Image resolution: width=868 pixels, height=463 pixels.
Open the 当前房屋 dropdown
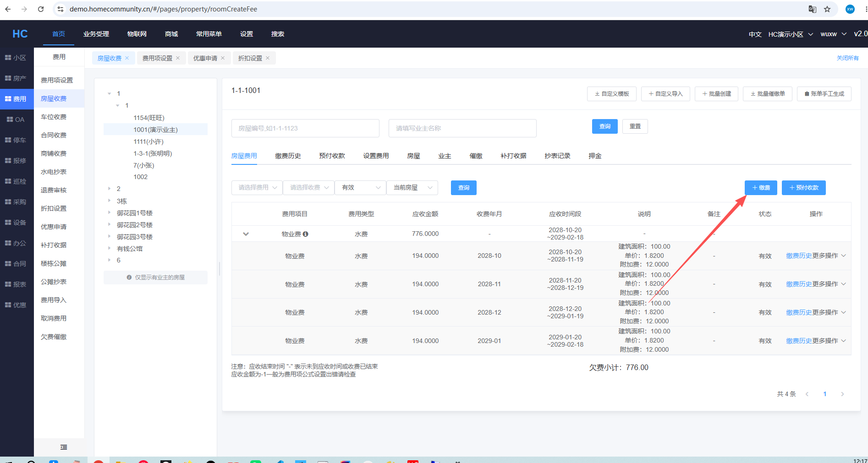(412, 188)
